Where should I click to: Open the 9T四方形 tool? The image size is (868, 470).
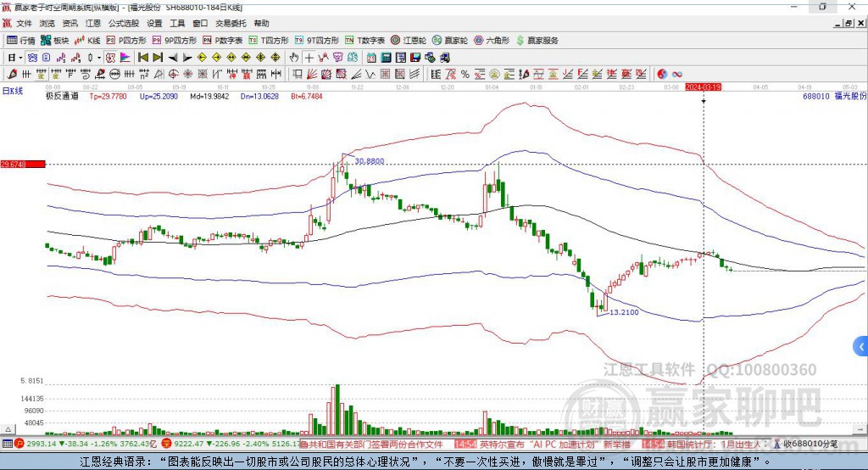click(x=317, y=41)
